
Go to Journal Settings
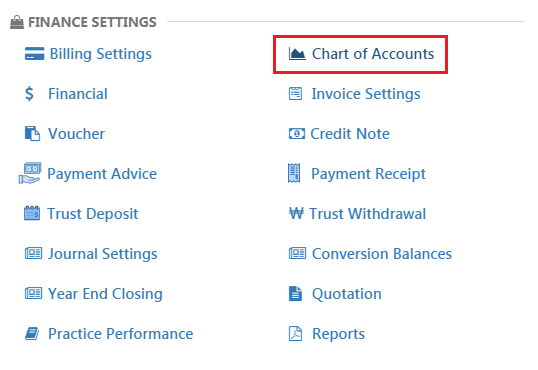(103, 254)
